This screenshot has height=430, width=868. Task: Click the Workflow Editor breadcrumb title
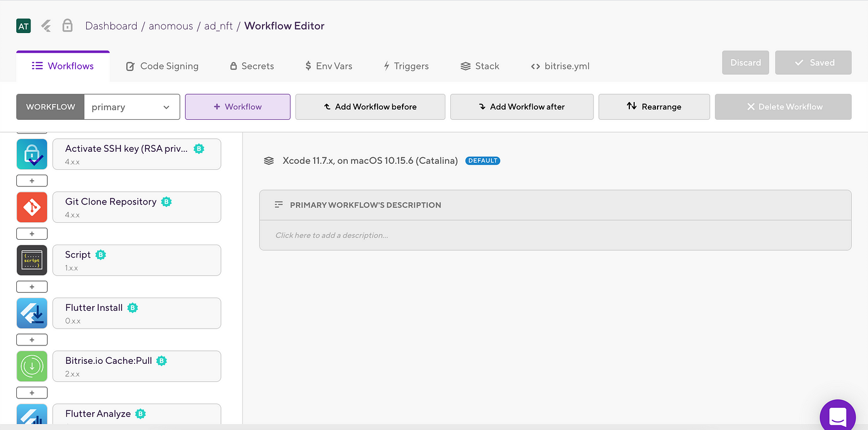pos(284,26)
